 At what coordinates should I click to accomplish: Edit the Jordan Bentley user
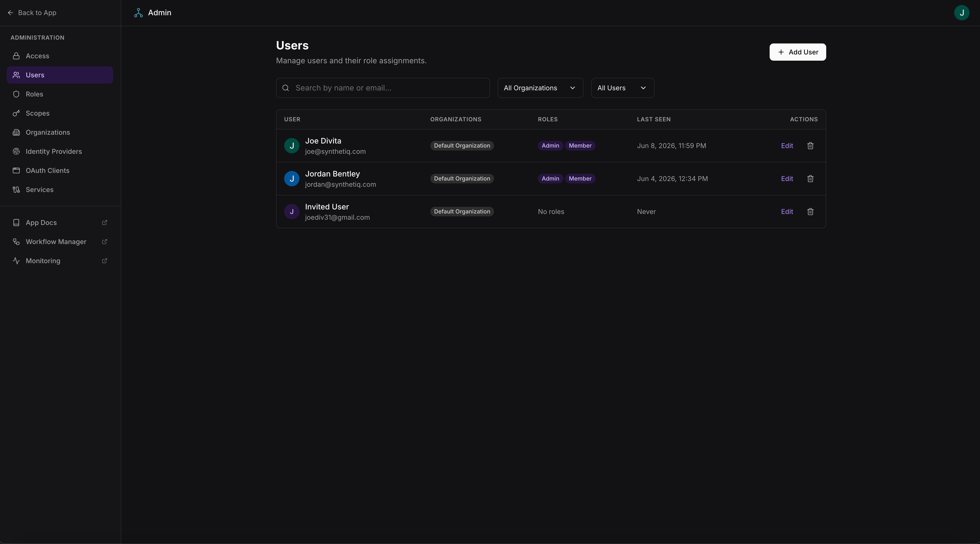tap(787, 179)
